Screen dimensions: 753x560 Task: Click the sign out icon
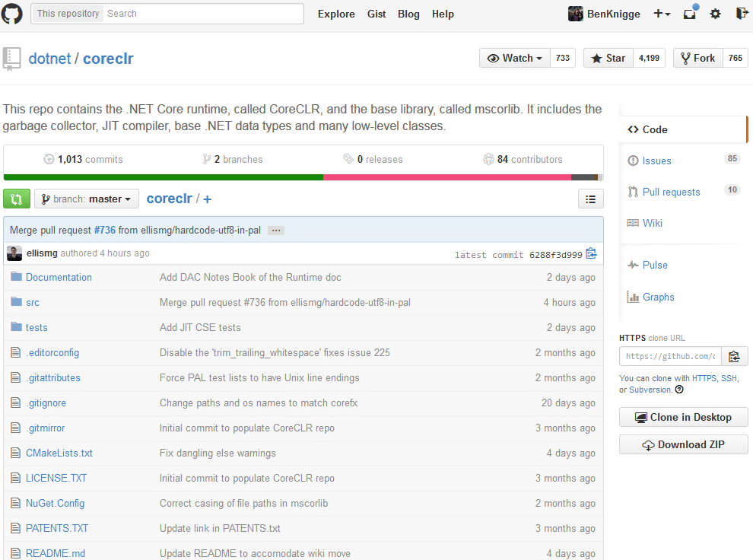(741, 14)
